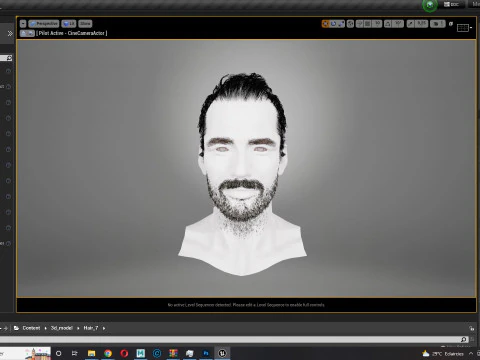Open File Explorer from taskbar
The height and width of the screenshot is (360, 480).
click(x=91, y=353)
